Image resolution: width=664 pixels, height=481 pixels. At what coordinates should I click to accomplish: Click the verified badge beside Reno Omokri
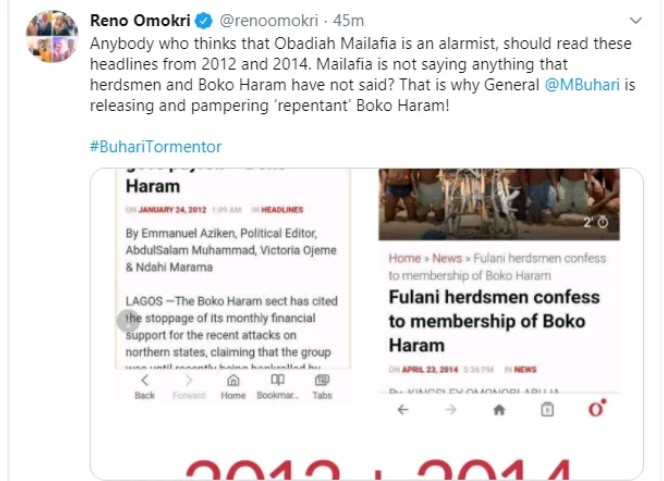point(200,19)
